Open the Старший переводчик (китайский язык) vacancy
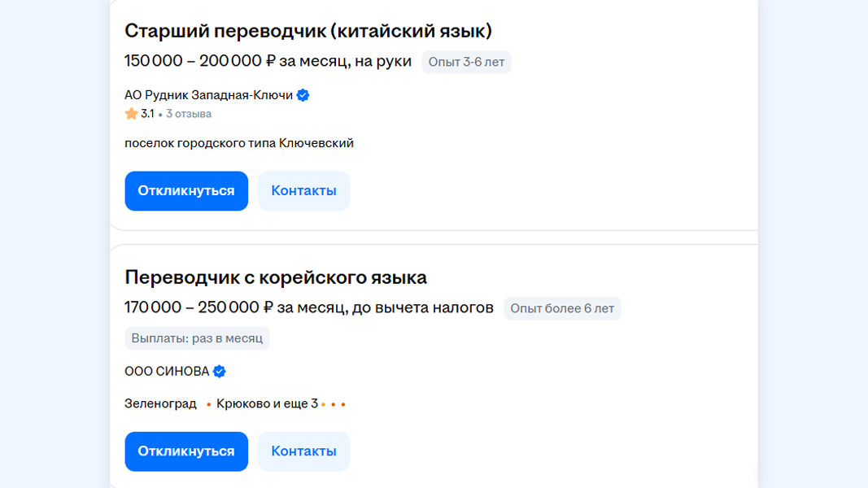Image resolution: width=868 pixels, height=488 pixels. coord(308,31)
